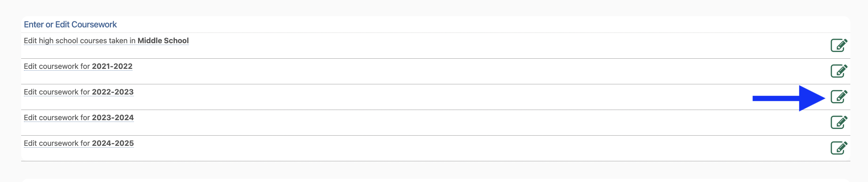Open 'Edit high school courses taken in' link
This screenshot has height=182, width=868.
point(80,41)
